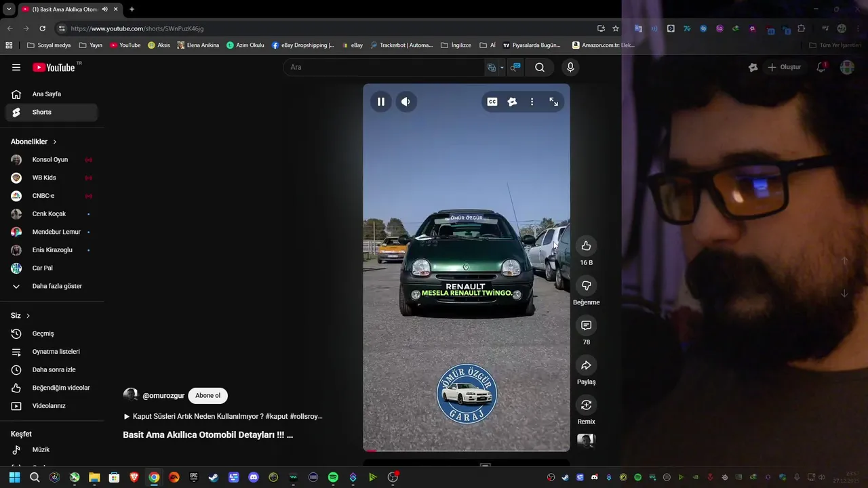Open a new browser tab

(132, 9)
